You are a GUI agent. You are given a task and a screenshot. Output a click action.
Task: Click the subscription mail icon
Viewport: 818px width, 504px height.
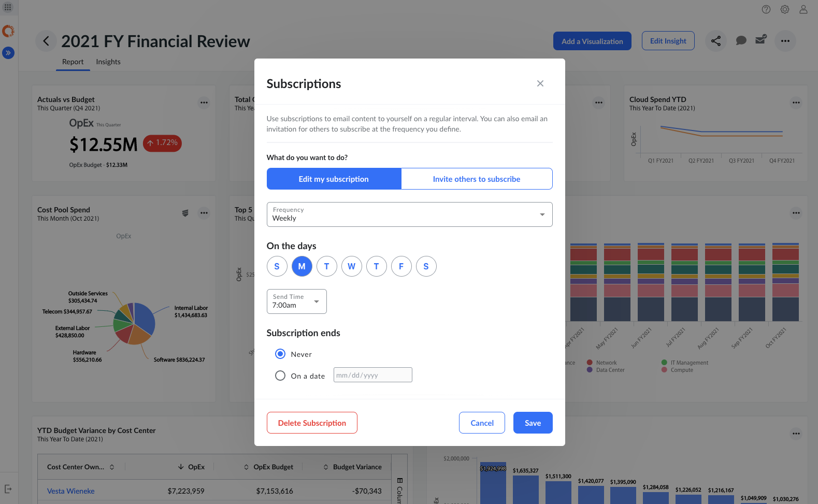(760, 40)
